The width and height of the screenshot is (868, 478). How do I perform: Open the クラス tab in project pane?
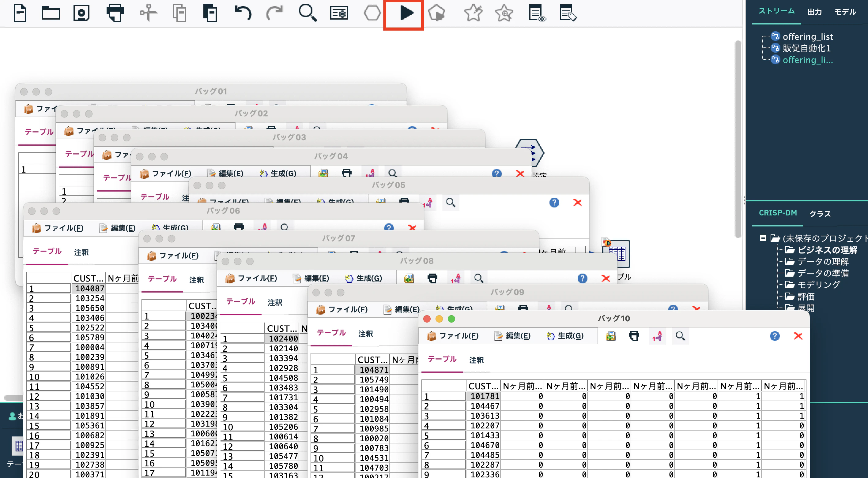click(820, 213)
